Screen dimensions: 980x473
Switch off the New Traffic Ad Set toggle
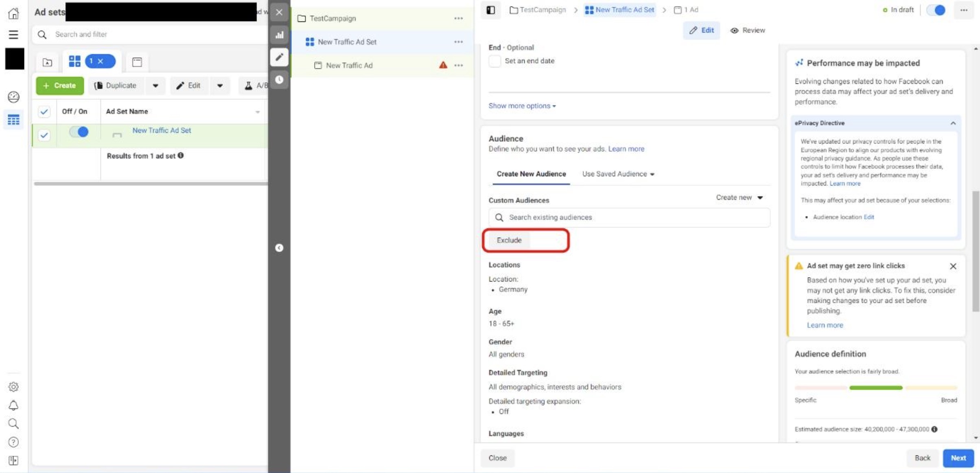click(79, 132)
